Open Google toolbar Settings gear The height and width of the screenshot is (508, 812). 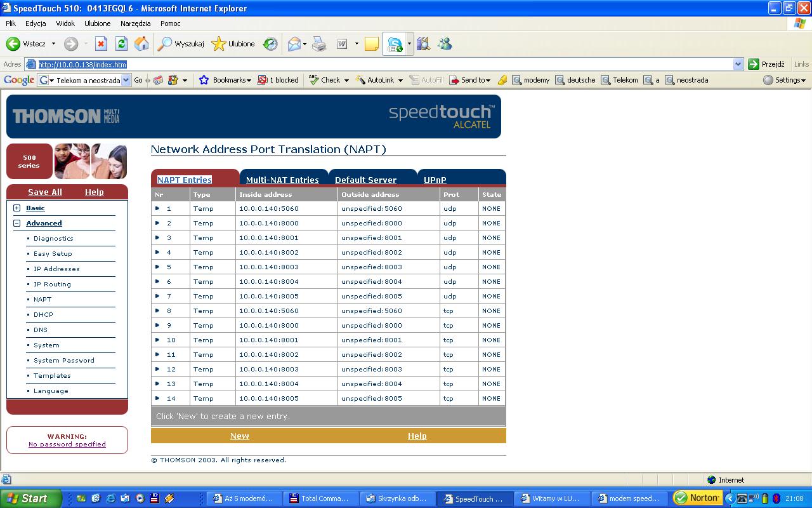point(768,80)
